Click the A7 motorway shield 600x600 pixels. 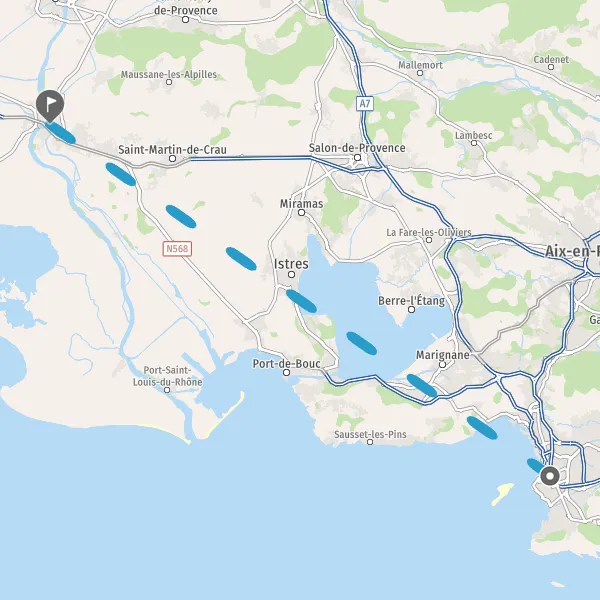click(x=365, y=103)
